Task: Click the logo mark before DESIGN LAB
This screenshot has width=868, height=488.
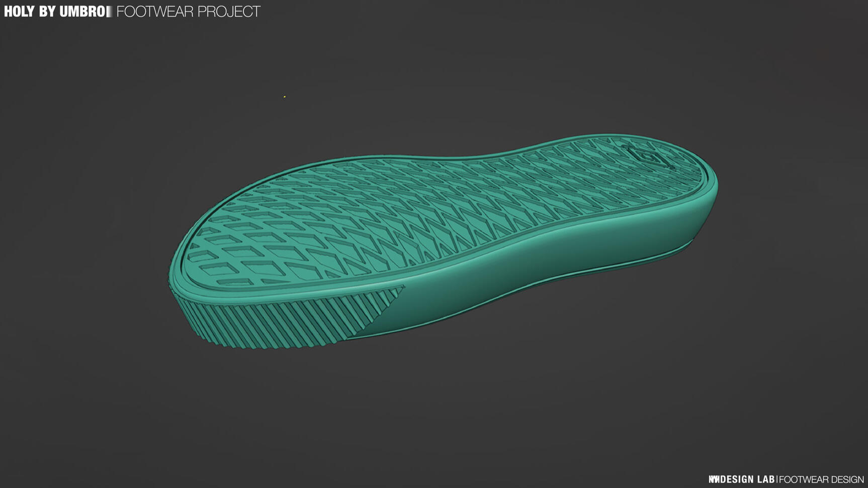Action: [x=714, y=479]
